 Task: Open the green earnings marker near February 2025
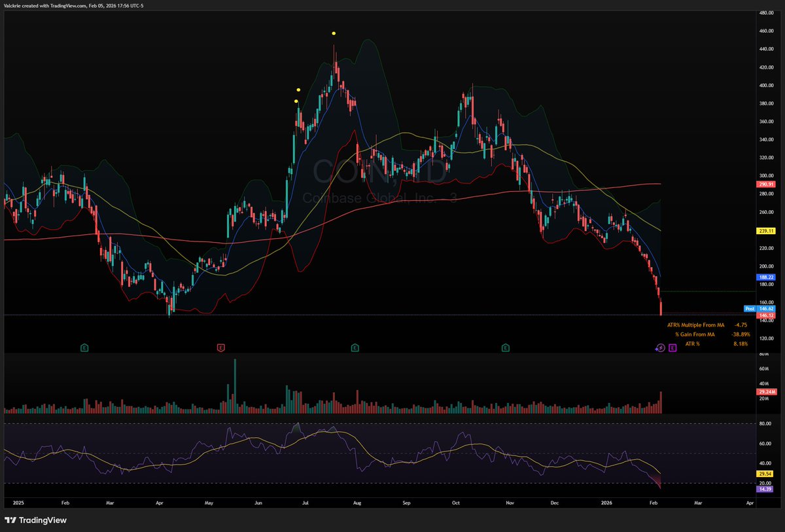point(84,348)
